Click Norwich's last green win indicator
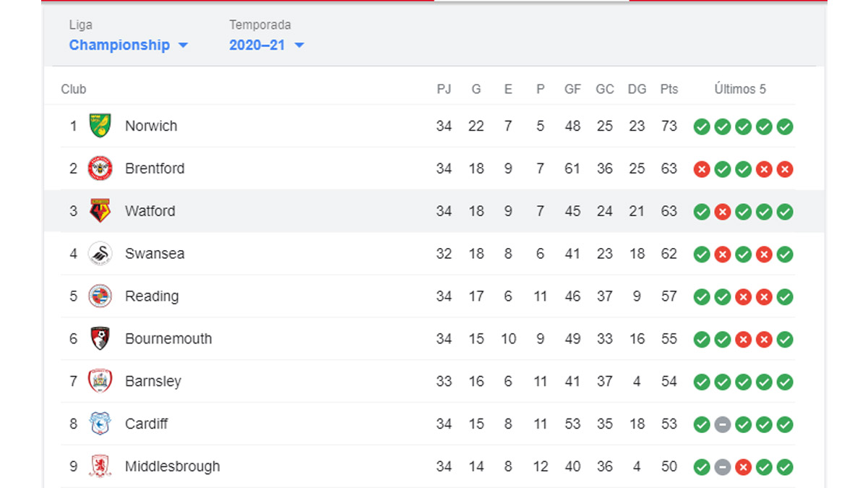The width and height of the screenshot is (868, 488). 785,127
